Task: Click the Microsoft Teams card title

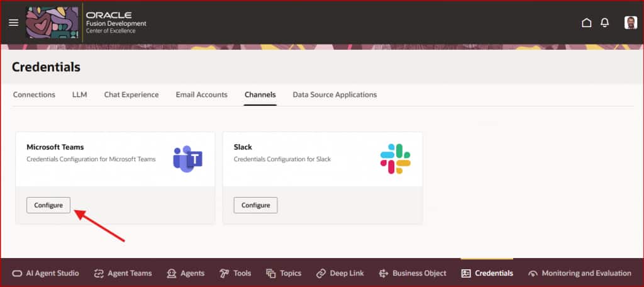Action: [x=55, y=147]
